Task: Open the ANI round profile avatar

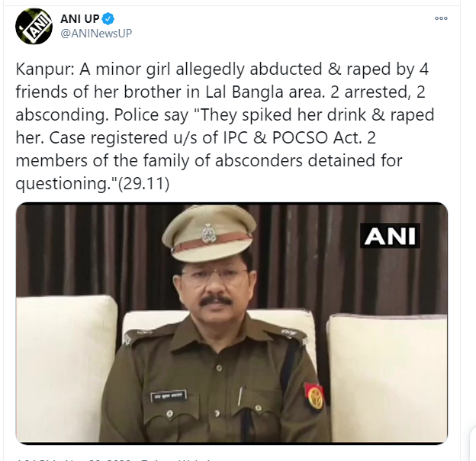Action: [34, 27]
